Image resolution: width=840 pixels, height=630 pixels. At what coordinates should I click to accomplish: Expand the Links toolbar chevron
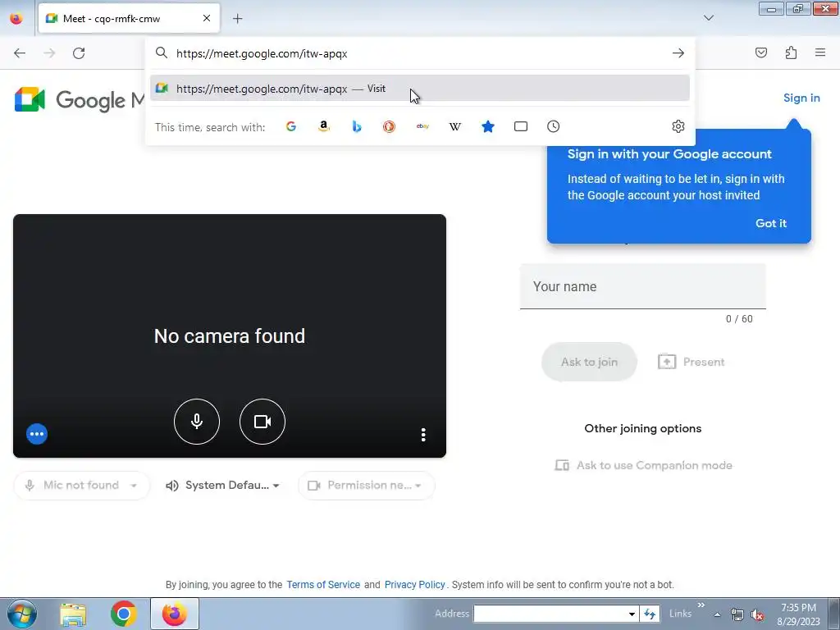point(701,605)
